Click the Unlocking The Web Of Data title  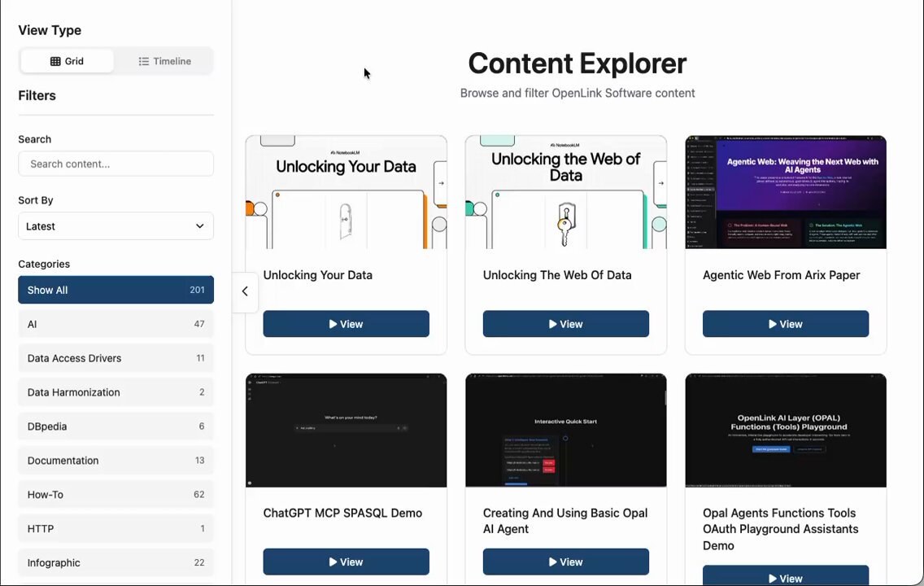[x=557, y=275]
